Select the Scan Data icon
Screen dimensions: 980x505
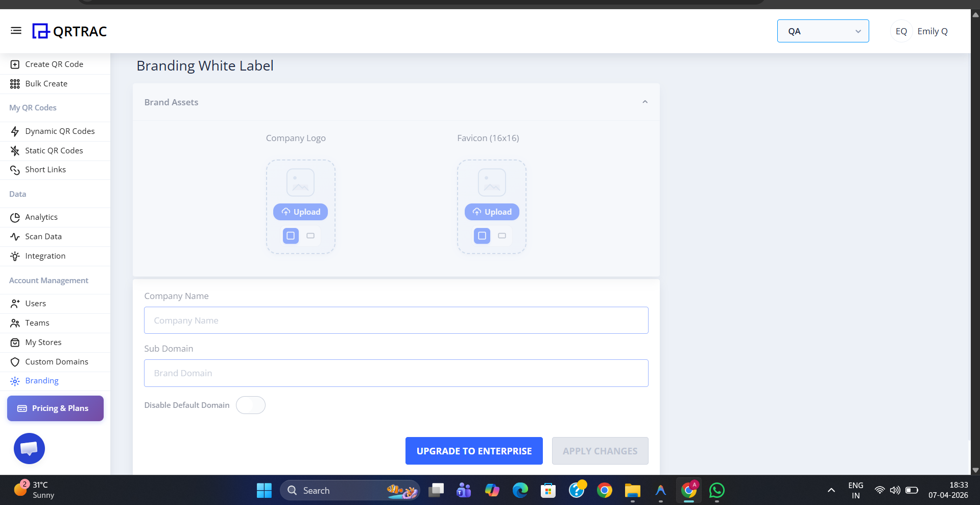(x=15, y=236)
